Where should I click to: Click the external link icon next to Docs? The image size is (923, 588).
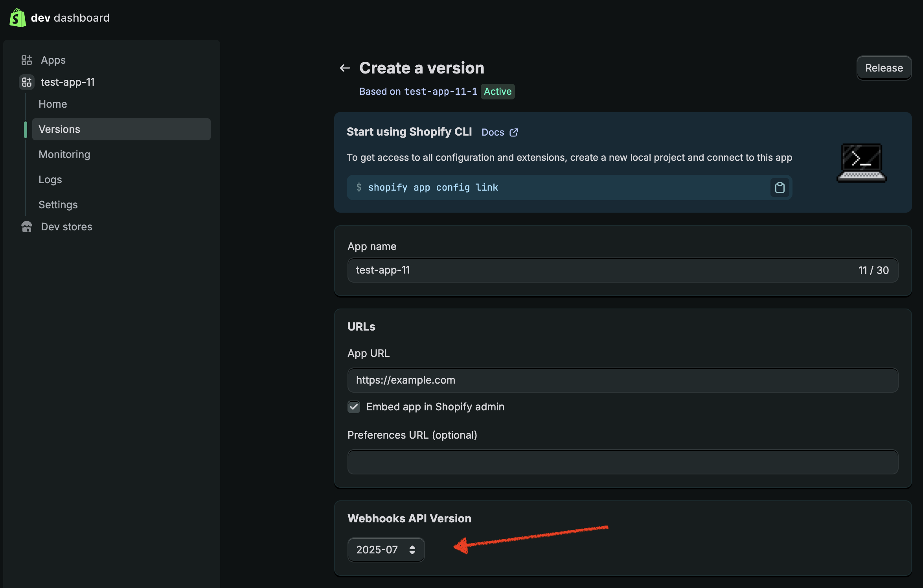(513, 132)
